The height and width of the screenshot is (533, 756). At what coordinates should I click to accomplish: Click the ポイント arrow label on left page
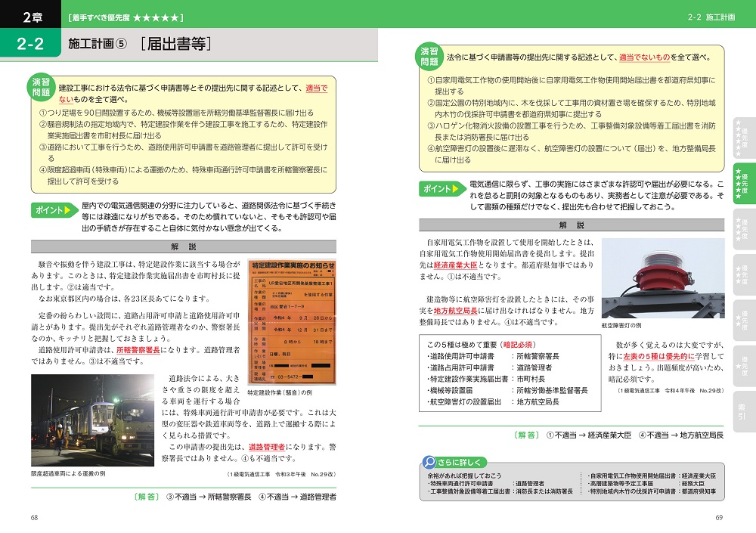pyautogui.click(x=54, y=210)
